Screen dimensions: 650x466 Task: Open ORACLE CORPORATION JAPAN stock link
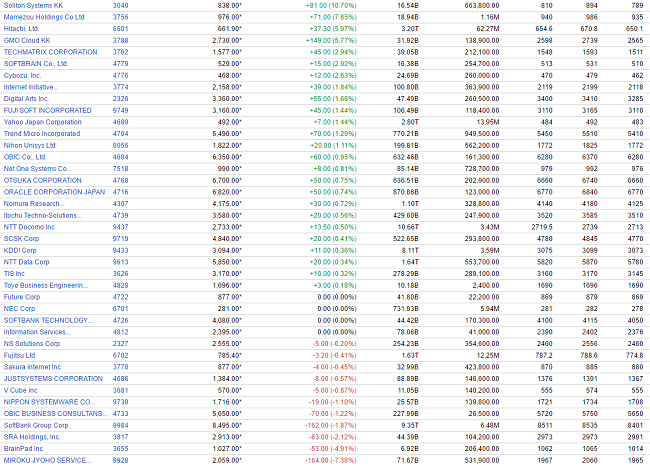click(54, 190)
